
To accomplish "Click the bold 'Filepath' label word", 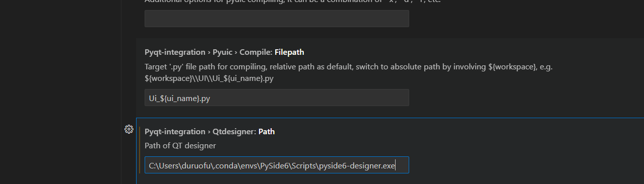I will pos(289,52).
